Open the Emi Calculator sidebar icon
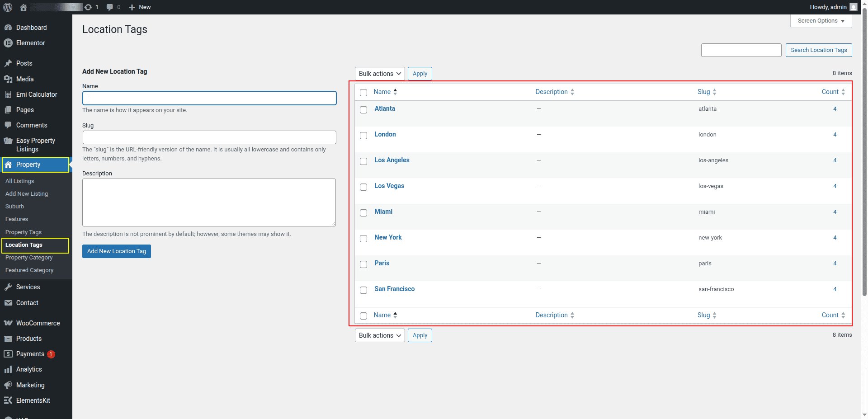868x419 pixels. click(8, 94)
